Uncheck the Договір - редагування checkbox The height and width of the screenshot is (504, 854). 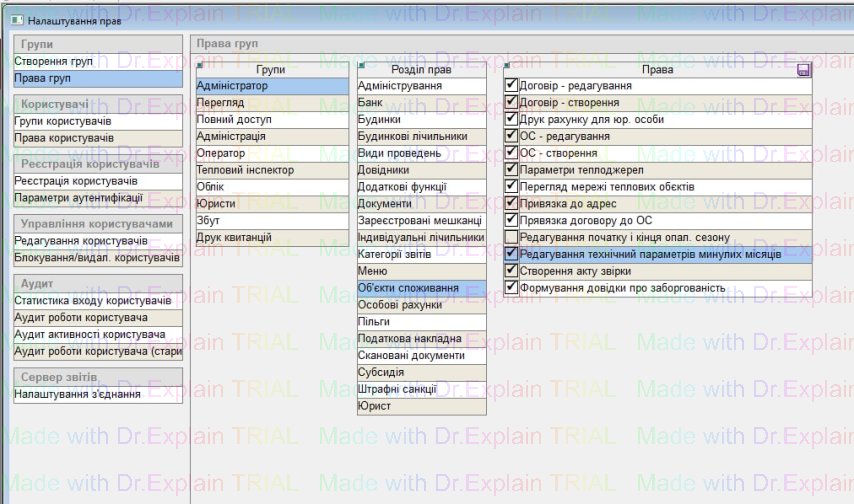511,86
